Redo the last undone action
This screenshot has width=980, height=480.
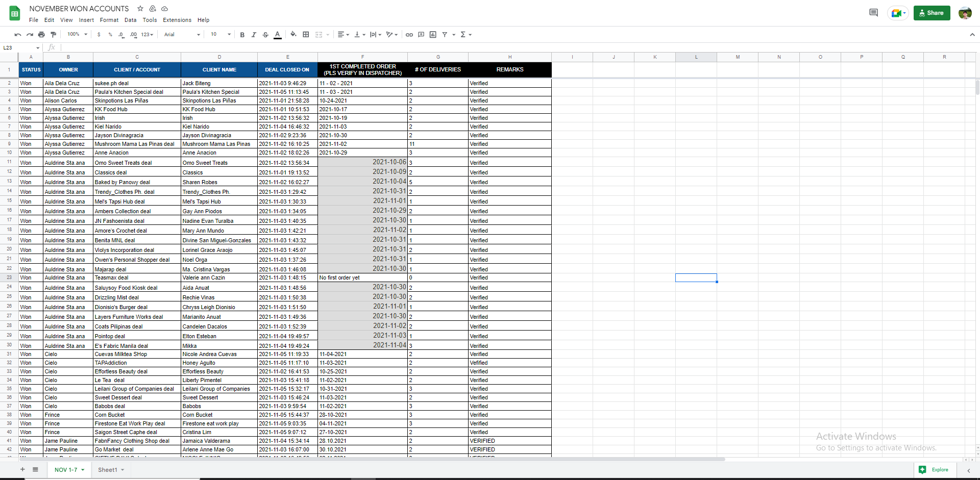coord(30,35)
